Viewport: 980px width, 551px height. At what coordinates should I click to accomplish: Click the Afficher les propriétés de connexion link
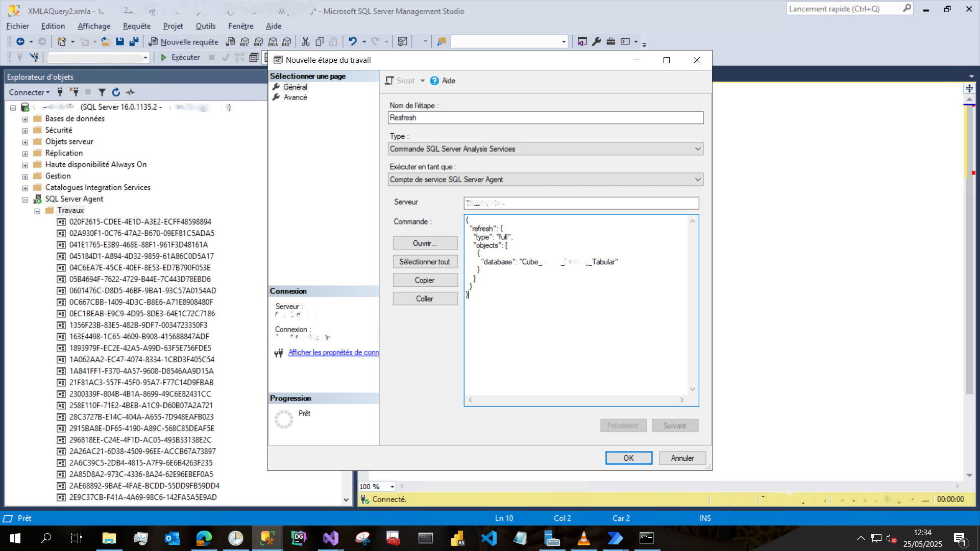333,353
